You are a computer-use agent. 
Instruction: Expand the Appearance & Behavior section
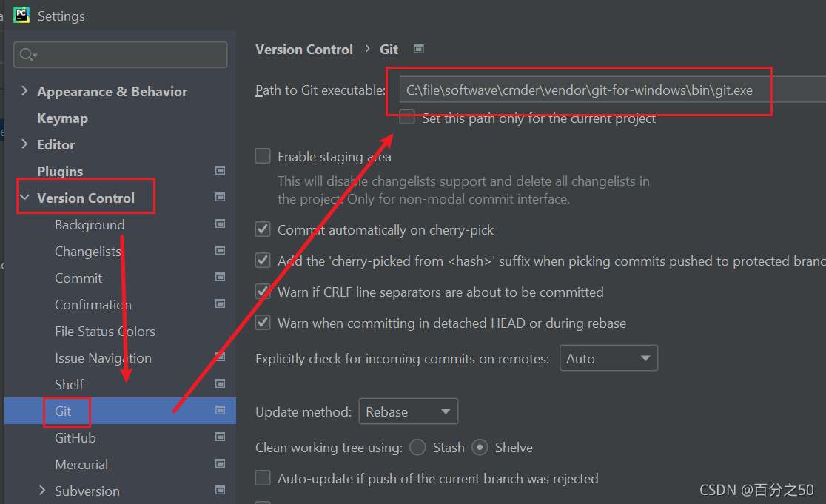(x=24, y=90)
